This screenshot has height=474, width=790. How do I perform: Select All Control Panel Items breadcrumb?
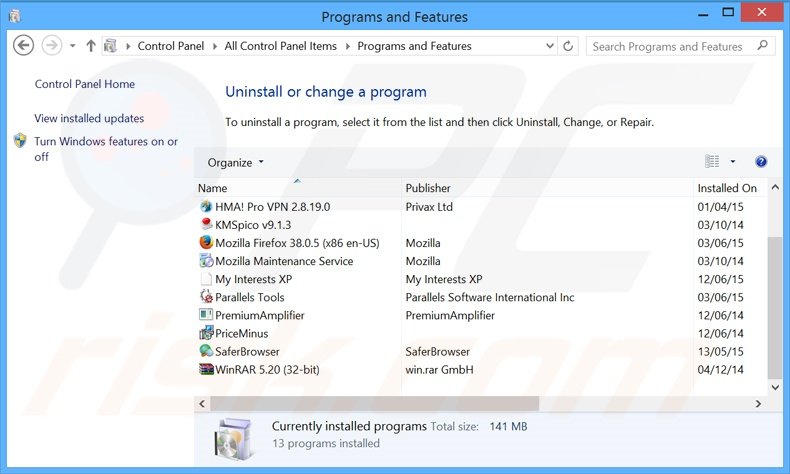(x=281, y=46)
